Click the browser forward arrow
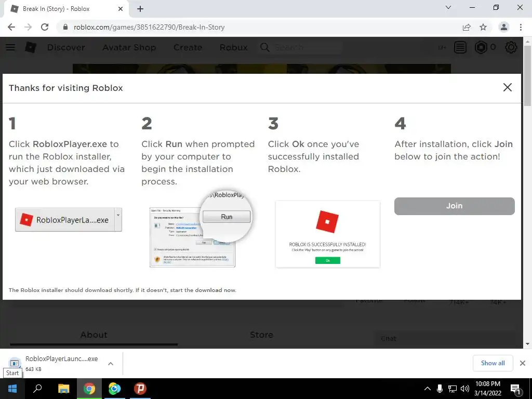This screenshot has height=399, width=532. point(28,27)
